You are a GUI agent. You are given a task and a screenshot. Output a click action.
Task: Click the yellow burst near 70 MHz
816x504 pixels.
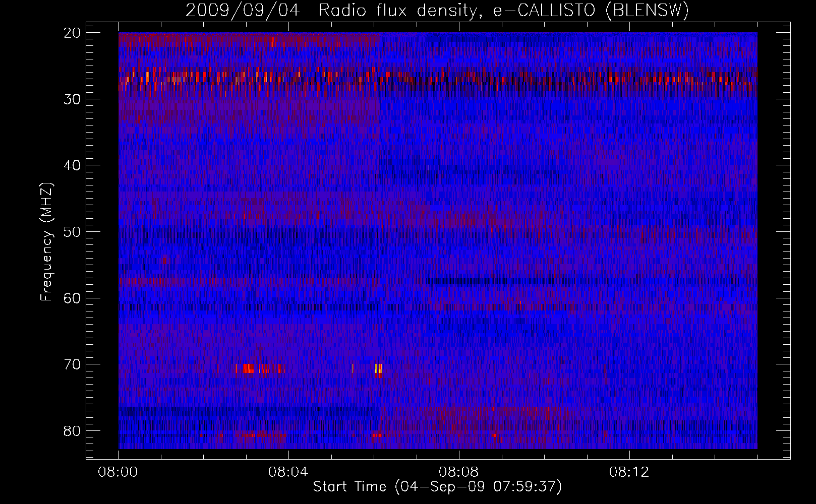point(378,368)
